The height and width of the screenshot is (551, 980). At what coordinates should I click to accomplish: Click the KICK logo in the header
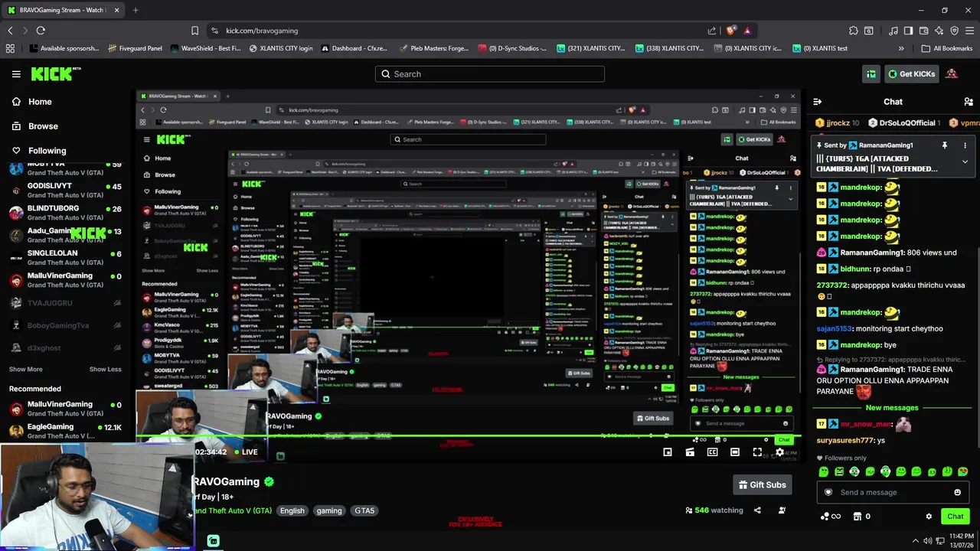coord(56,74)
